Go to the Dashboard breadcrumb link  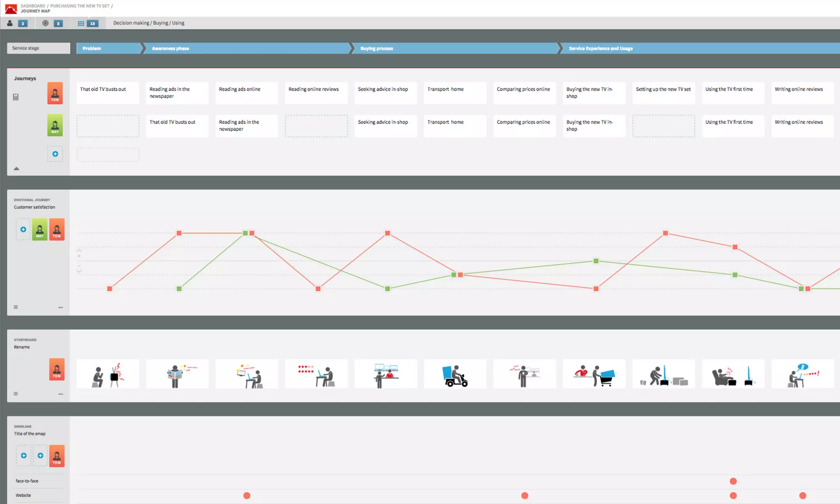[33, 6]
